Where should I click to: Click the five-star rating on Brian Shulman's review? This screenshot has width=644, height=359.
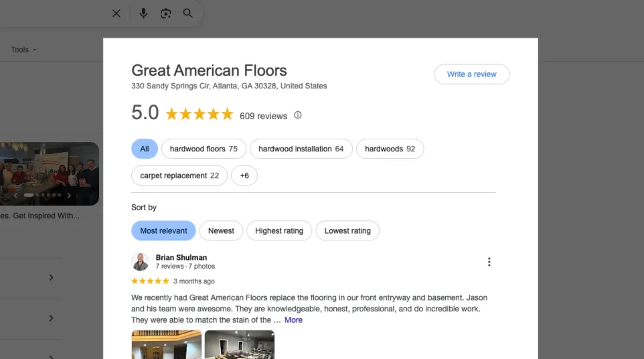coord(150,281)
